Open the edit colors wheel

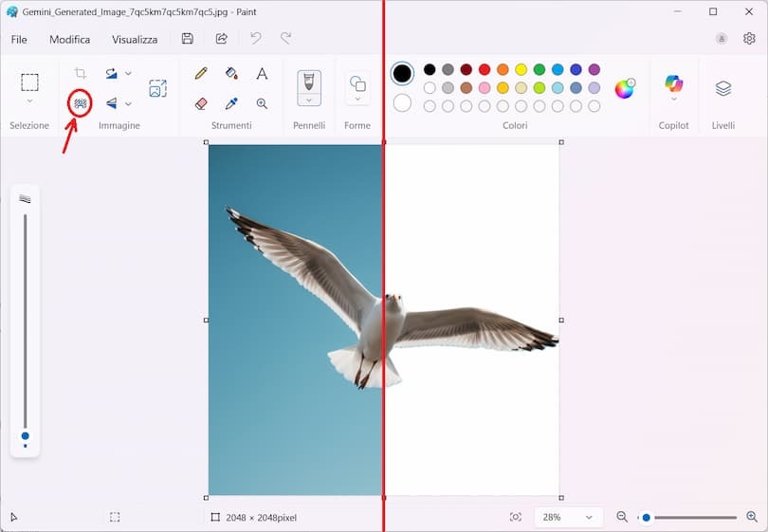625,89
